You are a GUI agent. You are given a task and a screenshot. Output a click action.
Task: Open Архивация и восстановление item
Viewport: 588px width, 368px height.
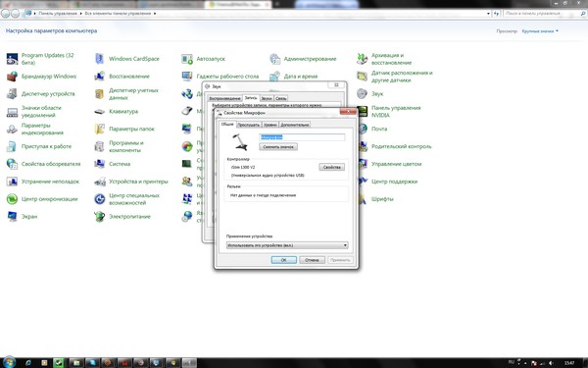(x=384, y=59)
